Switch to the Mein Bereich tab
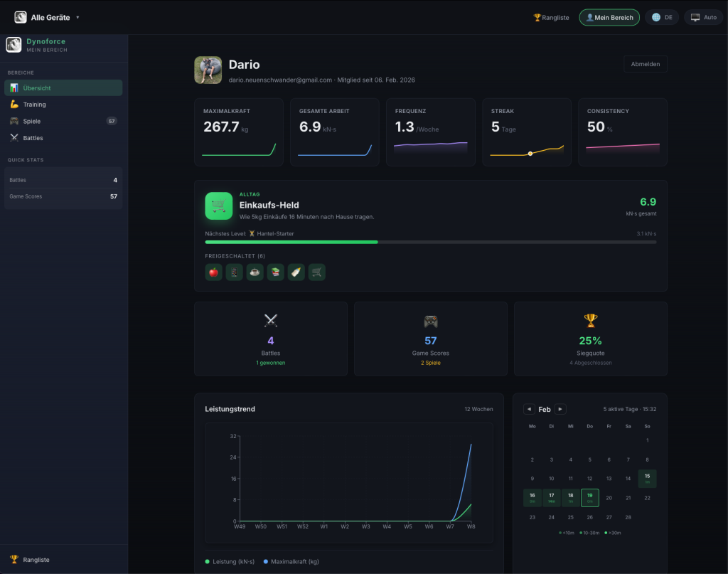 609,17
